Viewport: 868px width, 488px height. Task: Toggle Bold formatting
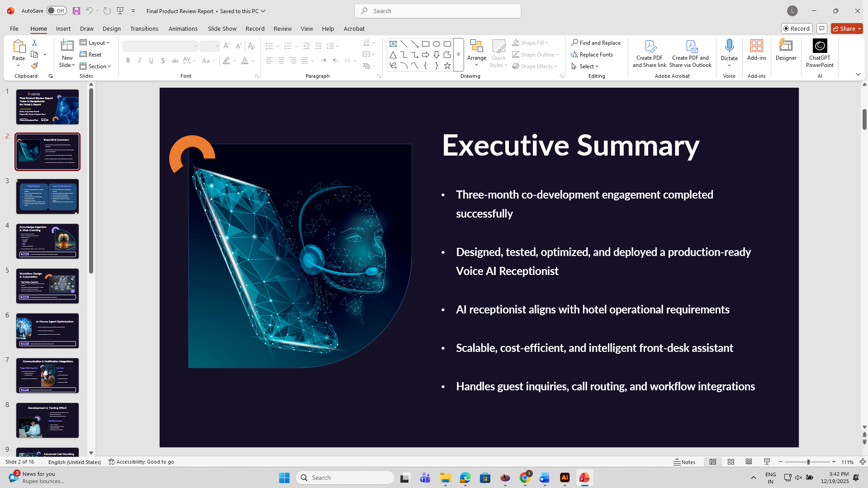(x=128, y=61)
